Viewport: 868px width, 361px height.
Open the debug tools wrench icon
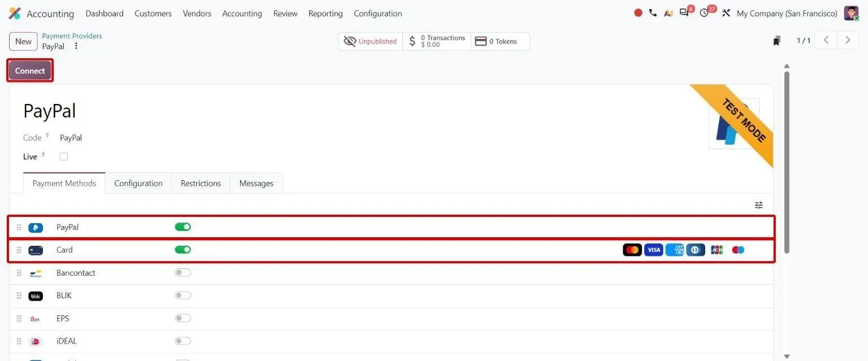tap(726, 13)
